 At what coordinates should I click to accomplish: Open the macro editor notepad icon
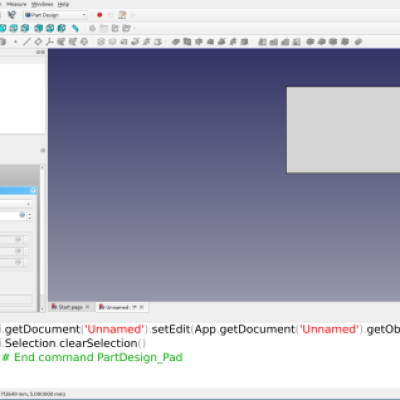(122, 15)
